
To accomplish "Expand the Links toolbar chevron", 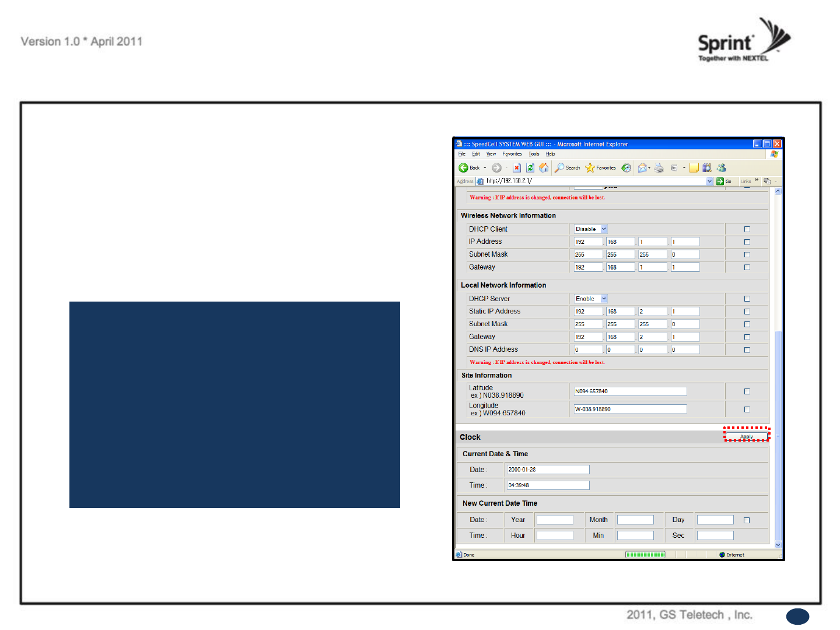I will coord(757,180).
